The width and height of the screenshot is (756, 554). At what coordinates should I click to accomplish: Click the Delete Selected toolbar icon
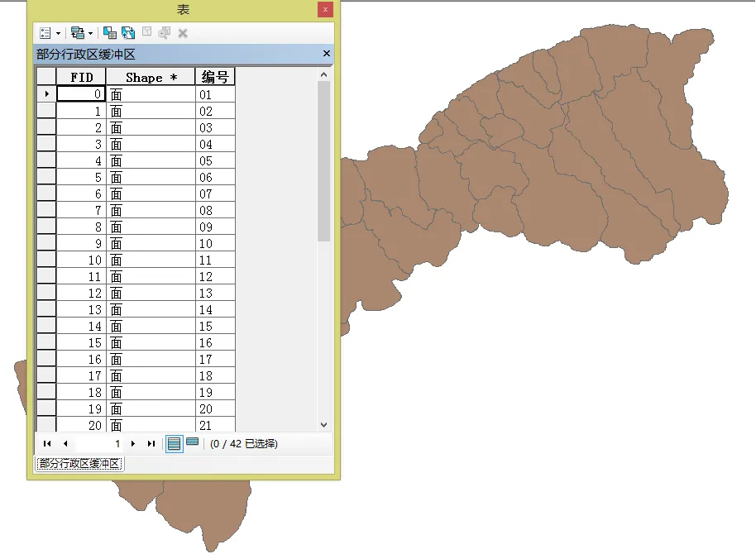(182, 33)
